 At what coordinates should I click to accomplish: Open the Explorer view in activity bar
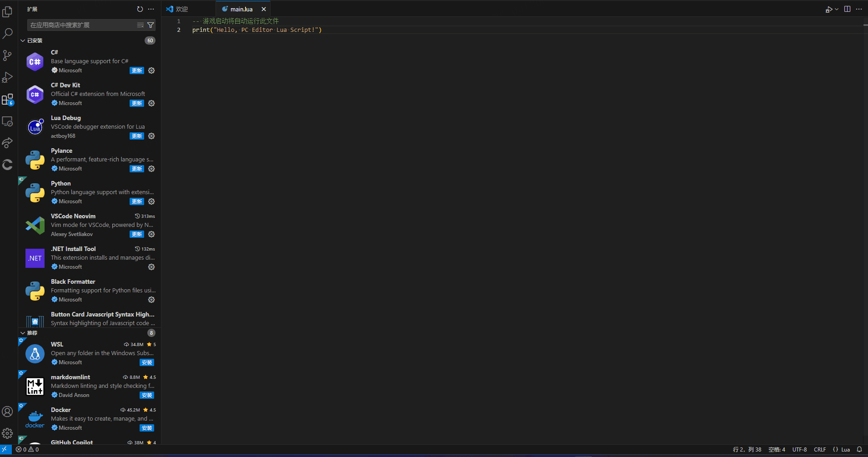coord(8,12)
